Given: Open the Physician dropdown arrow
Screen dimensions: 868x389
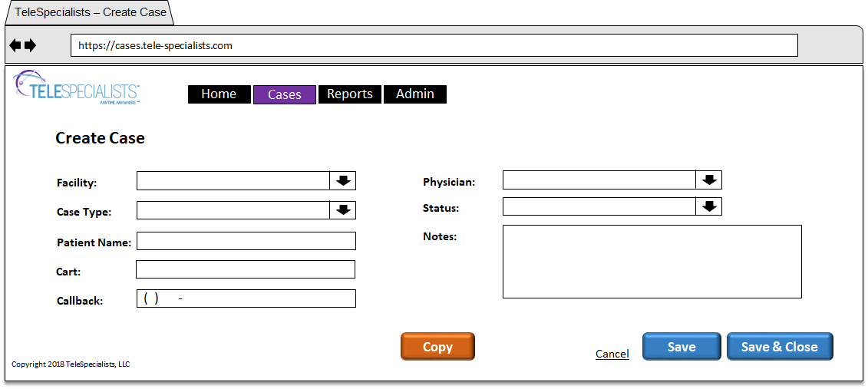Looking at the screenshot, I should coord(709,180).
